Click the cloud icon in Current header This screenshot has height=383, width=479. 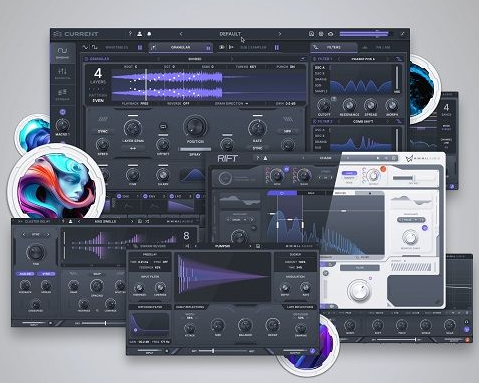click(x=331, y=34)
